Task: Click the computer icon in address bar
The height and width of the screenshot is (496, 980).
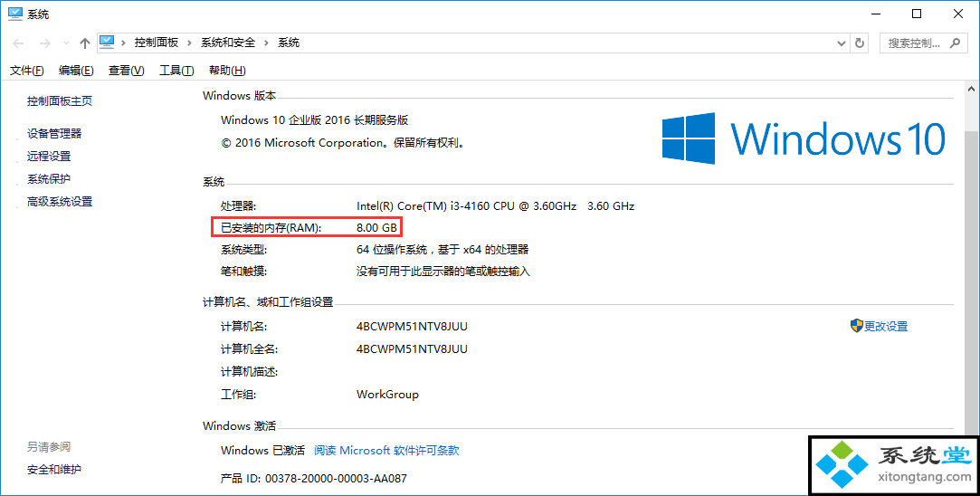Action: click(107, 42)
